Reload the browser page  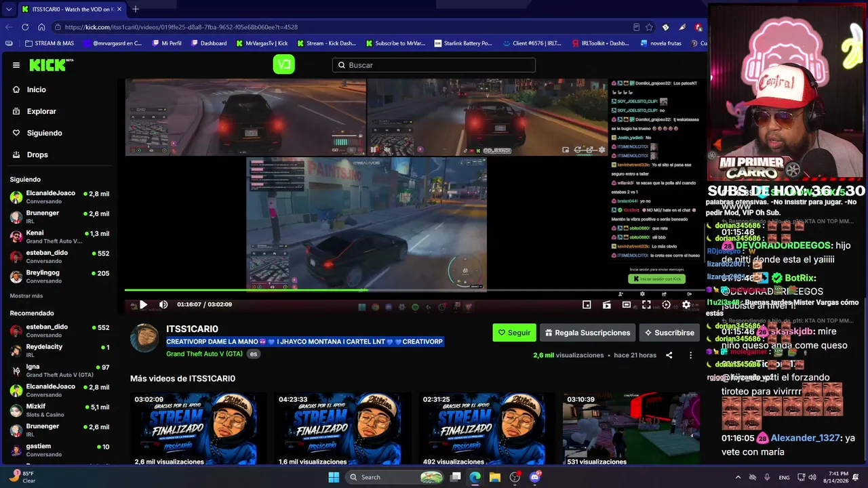click(x=25, y=27)
